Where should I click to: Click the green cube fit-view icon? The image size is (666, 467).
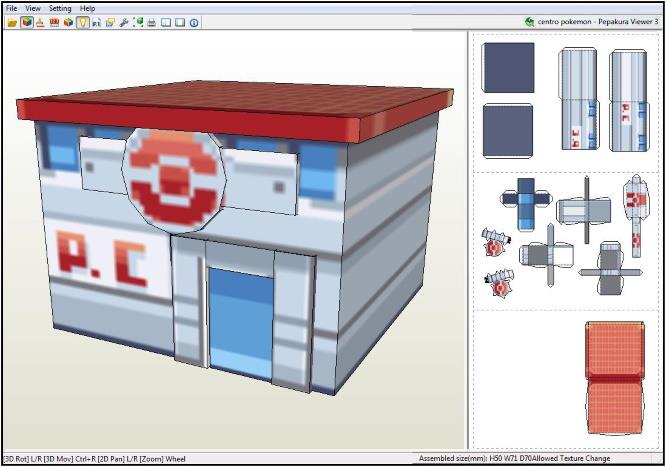tap(138, 23)
